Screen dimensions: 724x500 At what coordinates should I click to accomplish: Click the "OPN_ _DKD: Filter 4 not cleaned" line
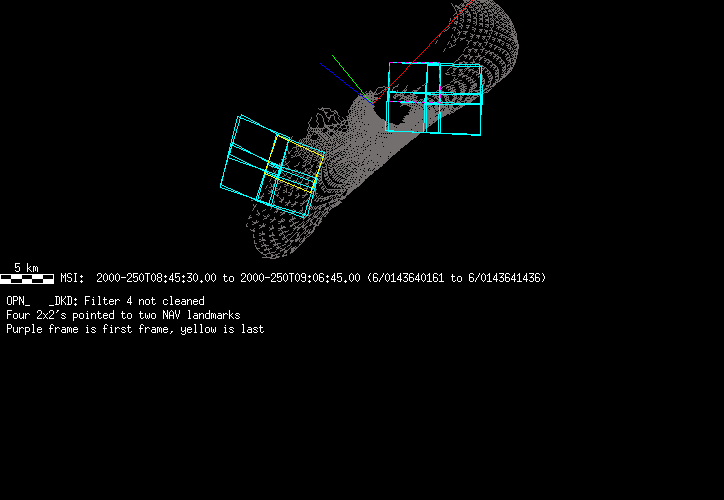105,301
